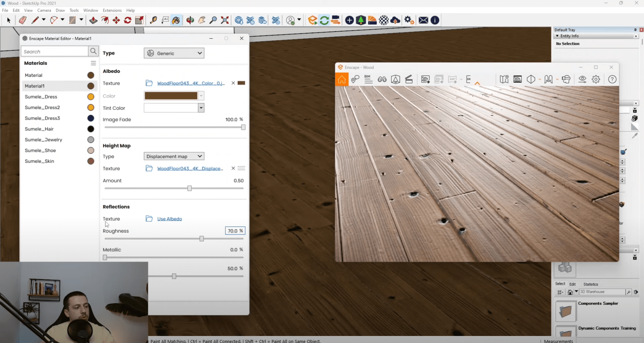Open the Extensions menu
Screen dimensions: 644x343
tap(112, 10)
